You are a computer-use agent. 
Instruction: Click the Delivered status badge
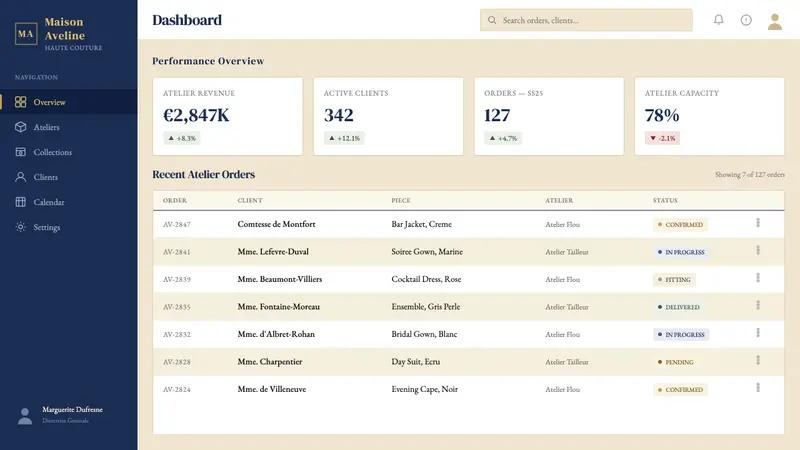[x=679, y=307]
